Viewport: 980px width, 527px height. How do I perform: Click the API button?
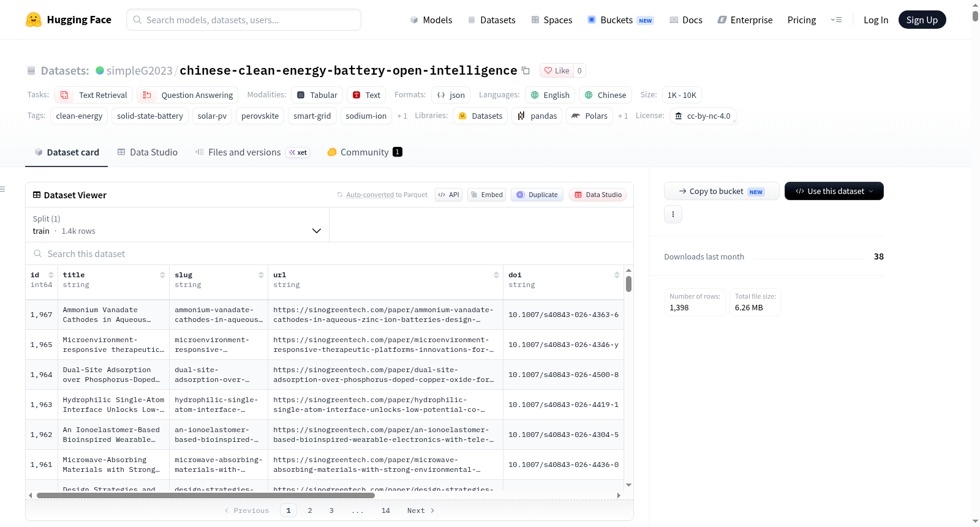tap(448, 195)
